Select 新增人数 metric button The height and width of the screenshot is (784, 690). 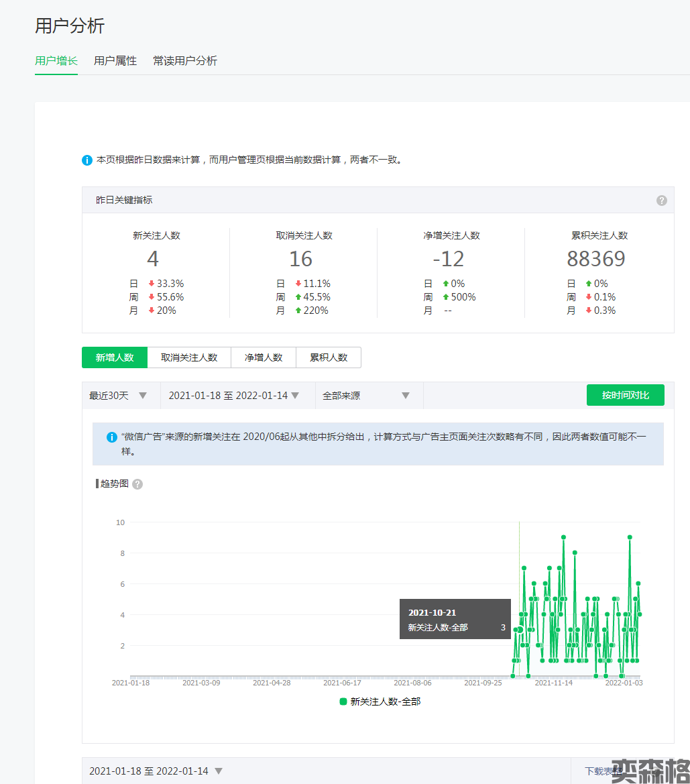(115, 357)
